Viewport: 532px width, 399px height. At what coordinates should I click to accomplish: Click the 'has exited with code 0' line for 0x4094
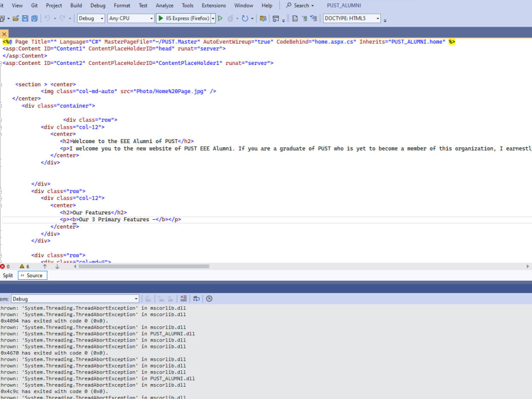(x=54, y=321)
